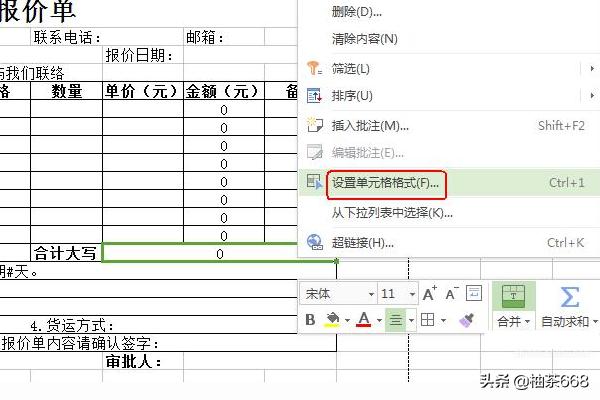Screen dimensions: 600x400
Task: Click the cell borders icon
Action: (427, 320)
